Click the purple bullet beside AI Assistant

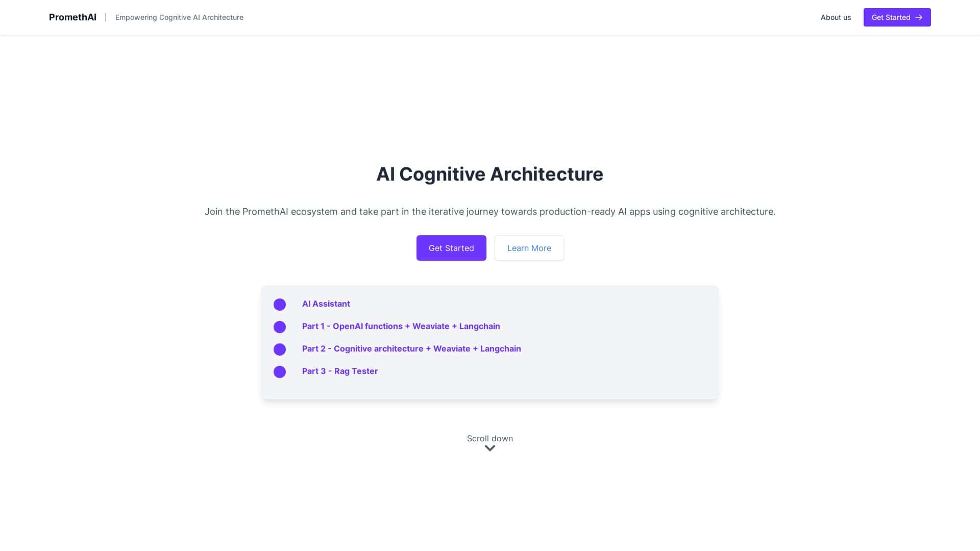tap(280, 305)
